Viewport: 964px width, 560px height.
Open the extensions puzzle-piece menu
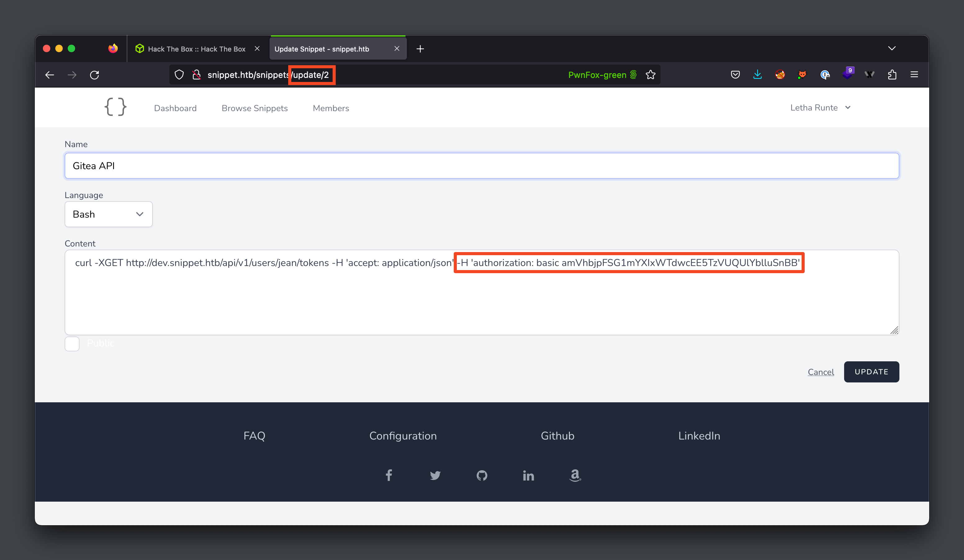892,75
